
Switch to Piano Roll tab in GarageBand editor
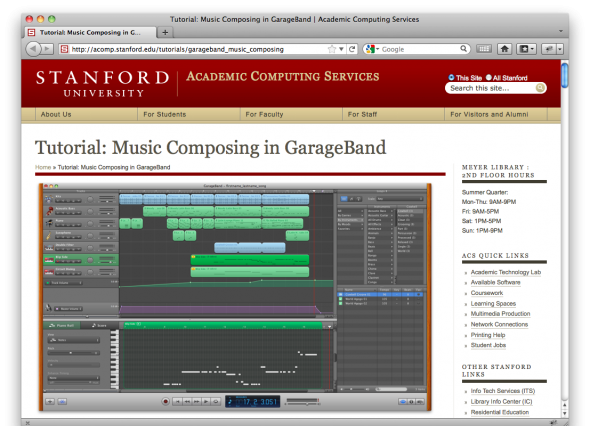point(62,326)
